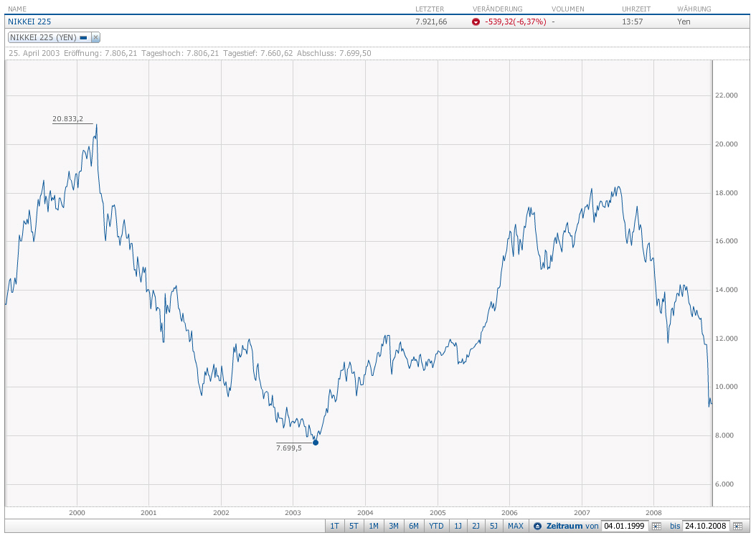Click the 'von' start date field
The height and width of the screenshot is (538, 756).
click(x=625, y=526)
